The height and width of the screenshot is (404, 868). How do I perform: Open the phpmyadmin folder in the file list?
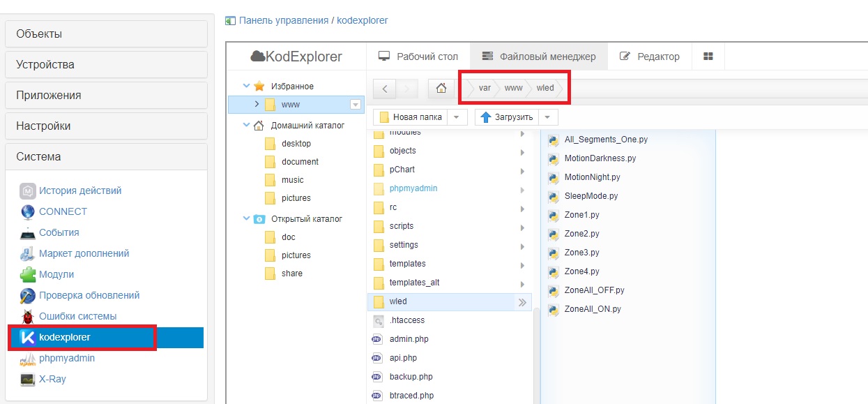click(x=450, y=188)
